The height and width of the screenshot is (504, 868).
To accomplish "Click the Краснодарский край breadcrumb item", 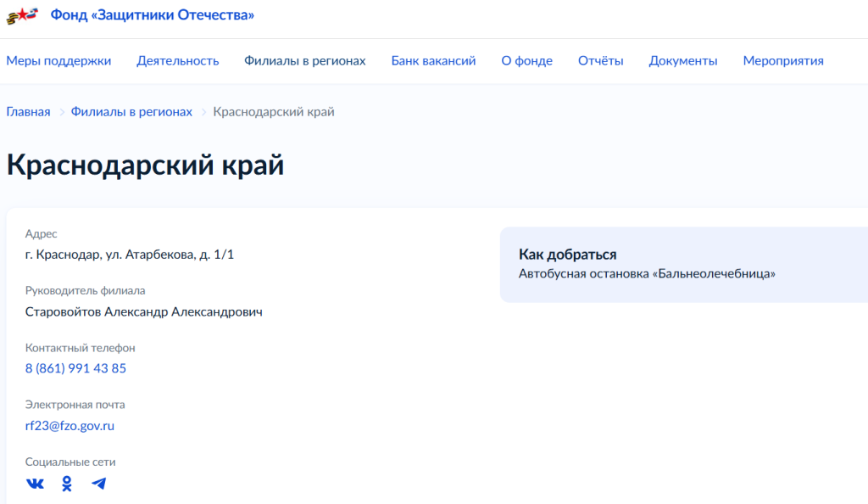I will coord(274,112).
